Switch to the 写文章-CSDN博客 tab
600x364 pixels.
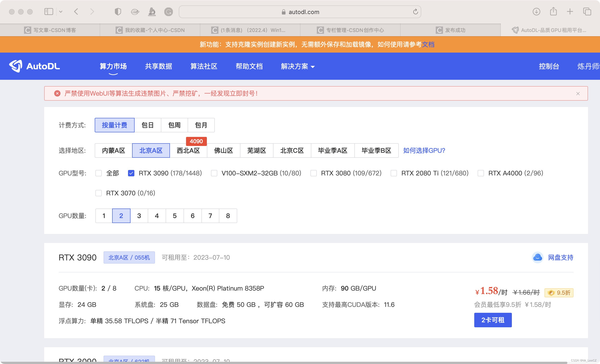(50, 30)
